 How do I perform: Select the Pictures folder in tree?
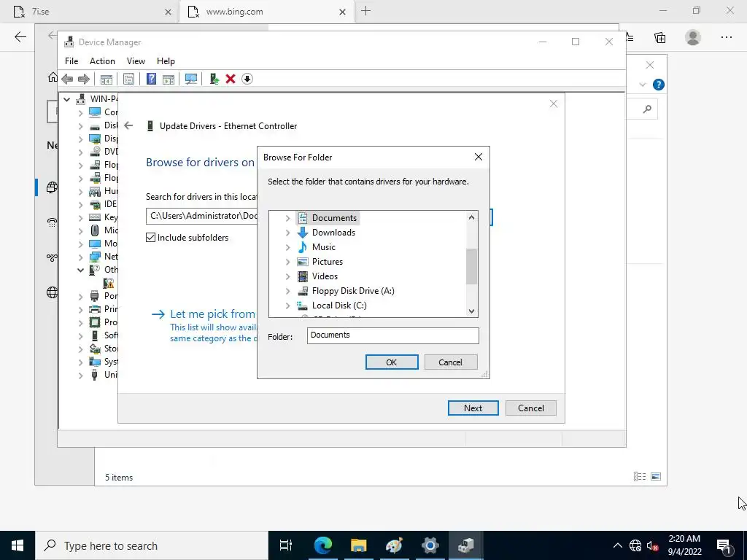tap(328, 262)
